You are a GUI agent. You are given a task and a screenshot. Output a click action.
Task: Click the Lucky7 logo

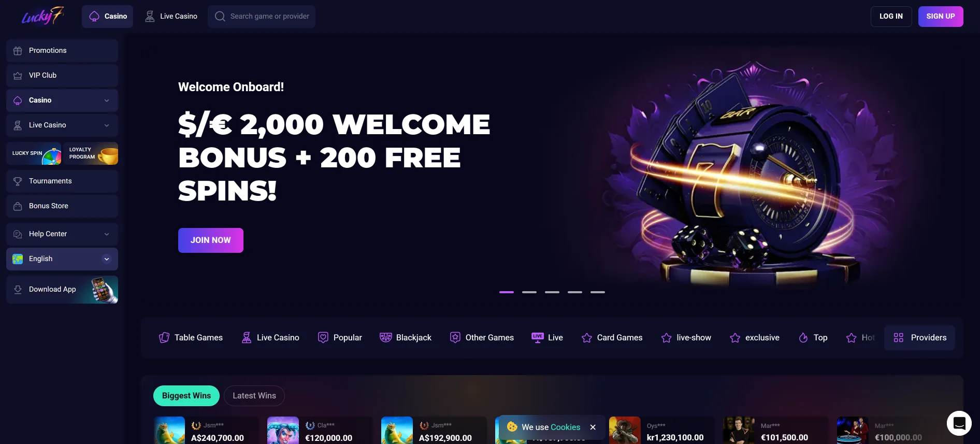(x=43, y=16)
